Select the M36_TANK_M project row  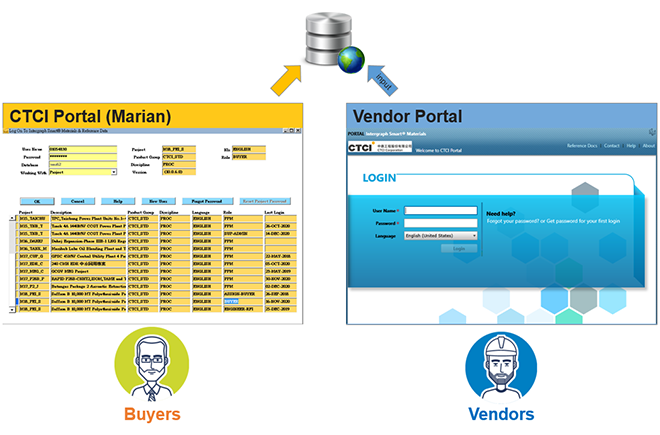click(157, 249)
